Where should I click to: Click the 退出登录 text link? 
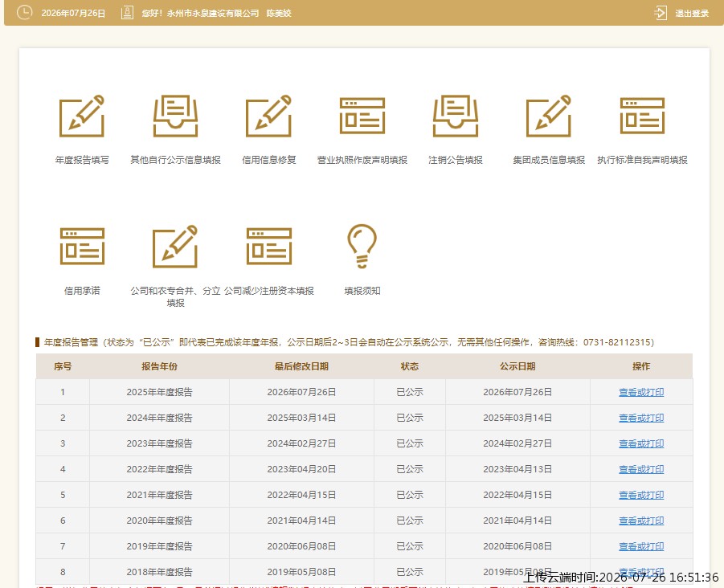[x=692, y=14]
